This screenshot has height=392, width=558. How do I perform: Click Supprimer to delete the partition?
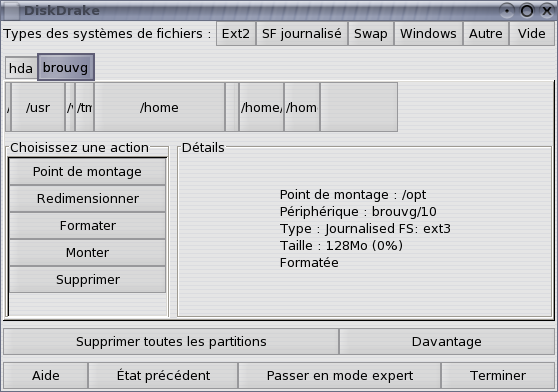(x=87, y=280)
